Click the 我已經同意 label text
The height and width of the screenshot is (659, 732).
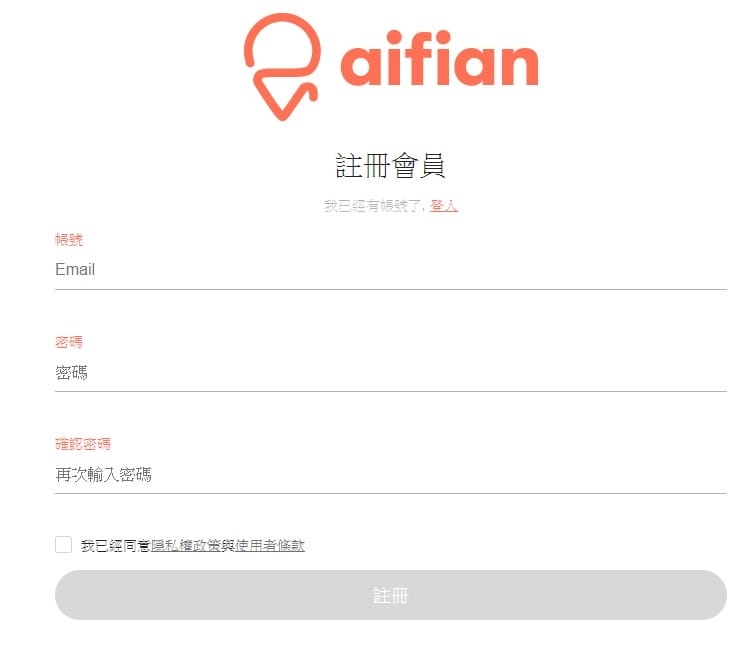(116, 545)
